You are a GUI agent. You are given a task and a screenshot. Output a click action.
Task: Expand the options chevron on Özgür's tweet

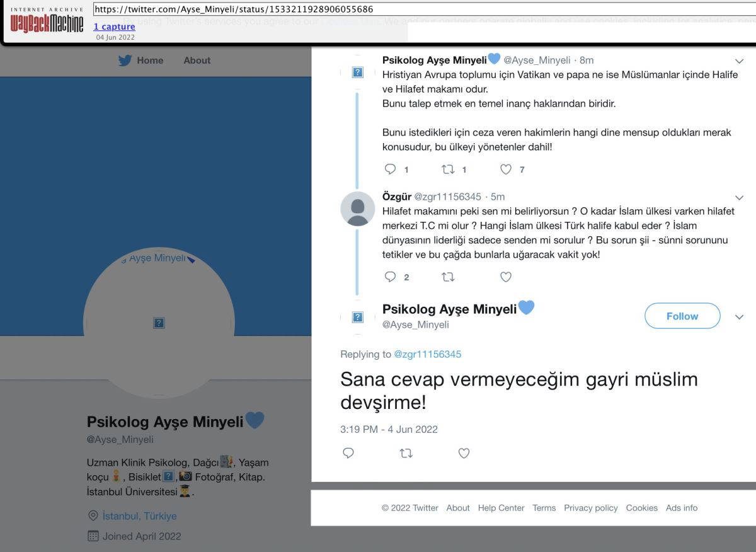point(740,197)
